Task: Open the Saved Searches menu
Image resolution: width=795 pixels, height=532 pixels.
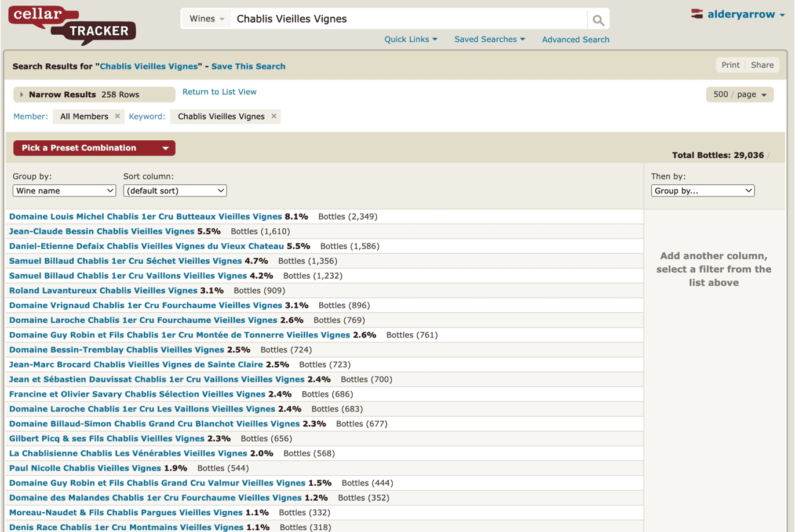Action: (x=490, y=39)
